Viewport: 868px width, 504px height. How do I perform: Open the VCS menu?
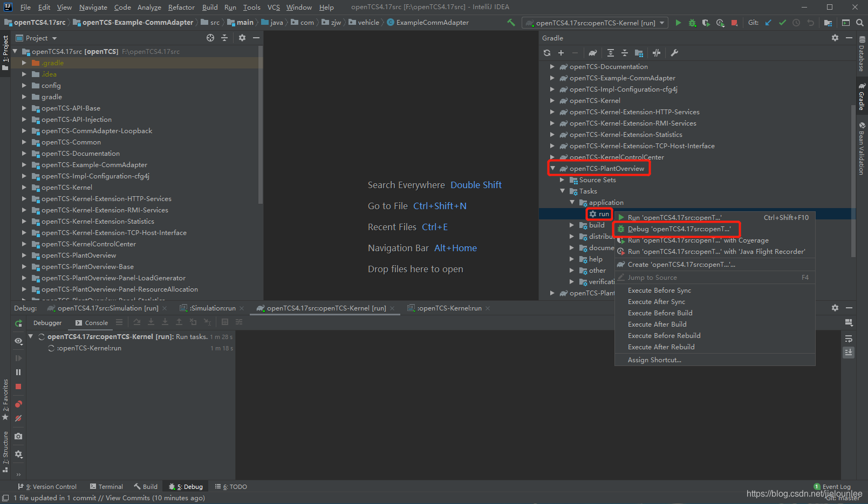click(x=274, y=7)
